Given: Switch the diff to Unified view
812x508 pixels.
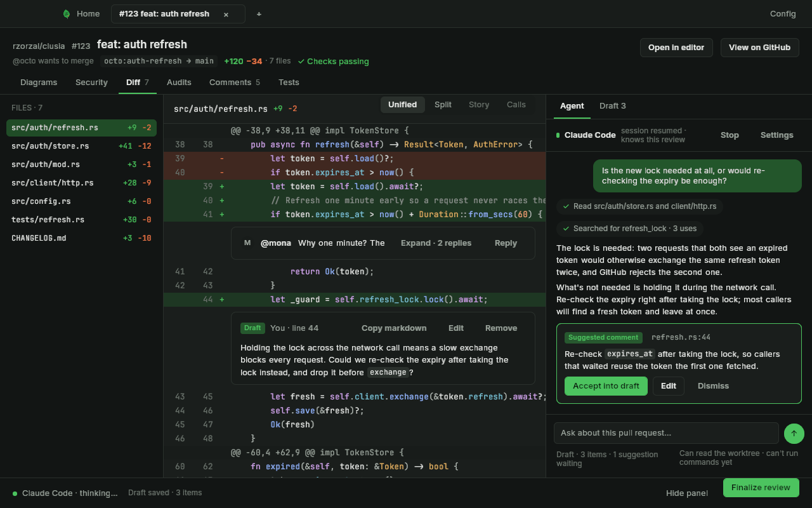Looking at the screenshot, I should (x=403, y=105).
